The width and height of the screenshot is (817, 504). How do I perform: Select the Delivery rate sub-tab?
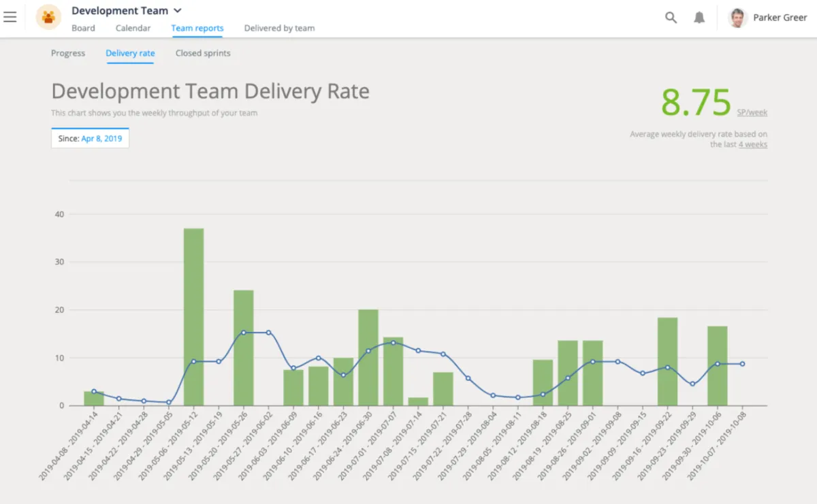130,53
